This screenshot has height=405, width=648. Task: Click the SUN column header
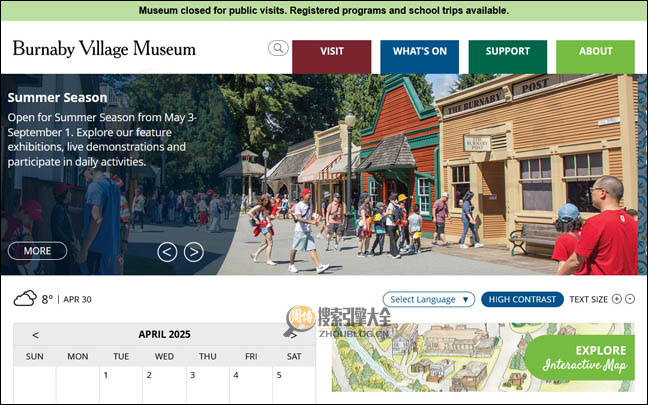pos(34,356)
